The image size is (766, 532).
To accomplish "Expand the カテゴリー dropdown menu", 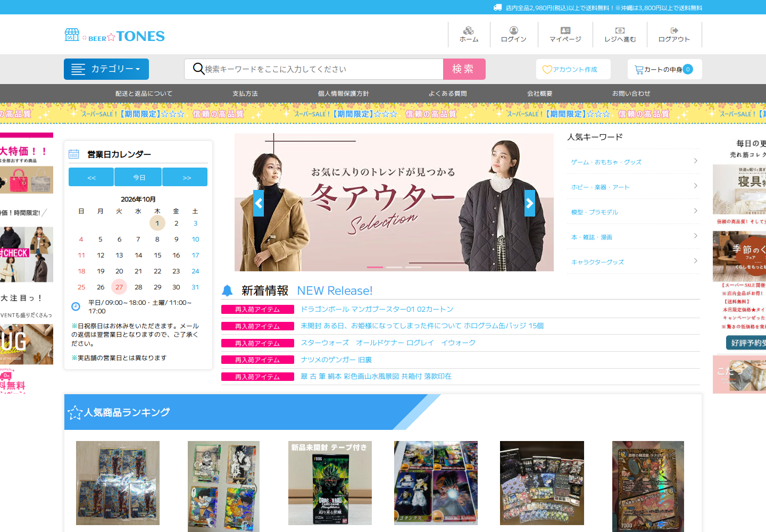I will 106,69.
